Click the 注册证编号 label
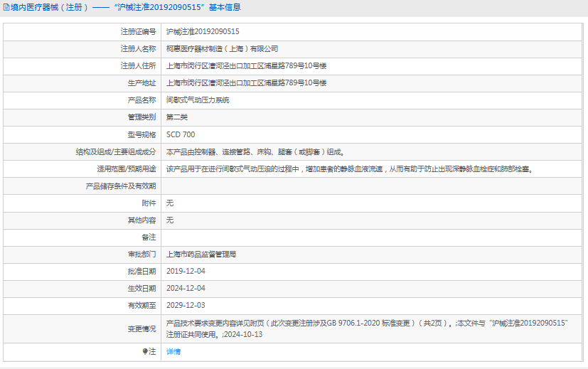Screen dimensions: 588x369 [138, 31]
